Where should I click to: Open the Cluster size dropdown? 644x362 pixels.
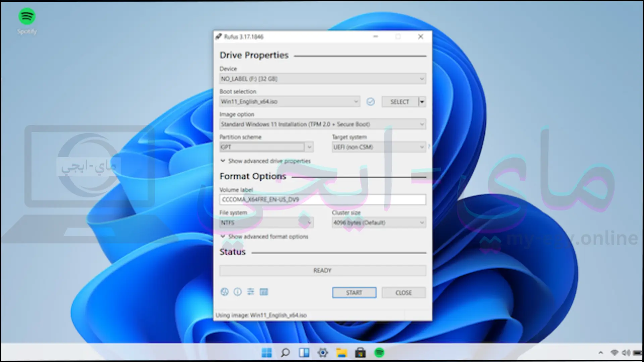tap(379, 223)
